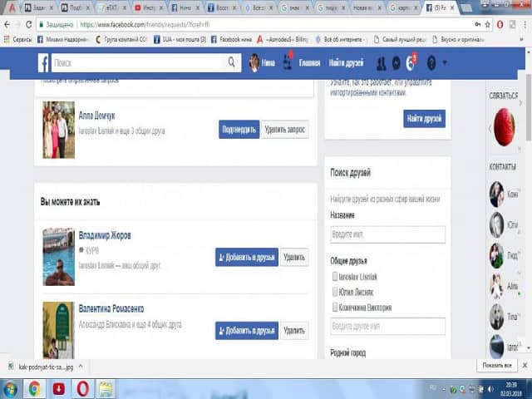Open the Windows Start button
Image resolution: width=532 pixels, height=399 pixels.
click(x=10, y=389)
